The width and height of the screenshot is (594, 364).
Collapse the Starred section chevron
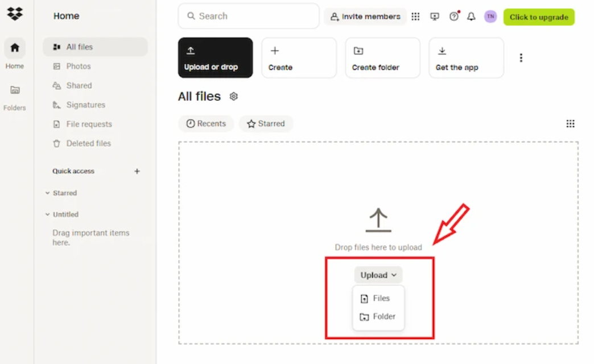(47, 193)
